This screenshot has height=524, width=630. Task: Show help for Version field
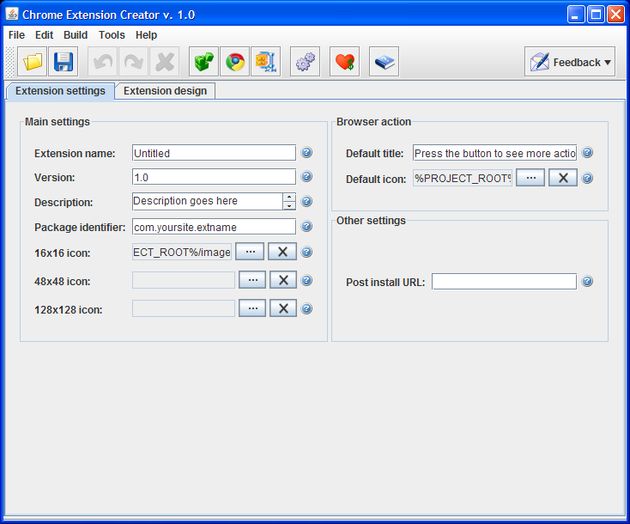(x=307, y=176)
